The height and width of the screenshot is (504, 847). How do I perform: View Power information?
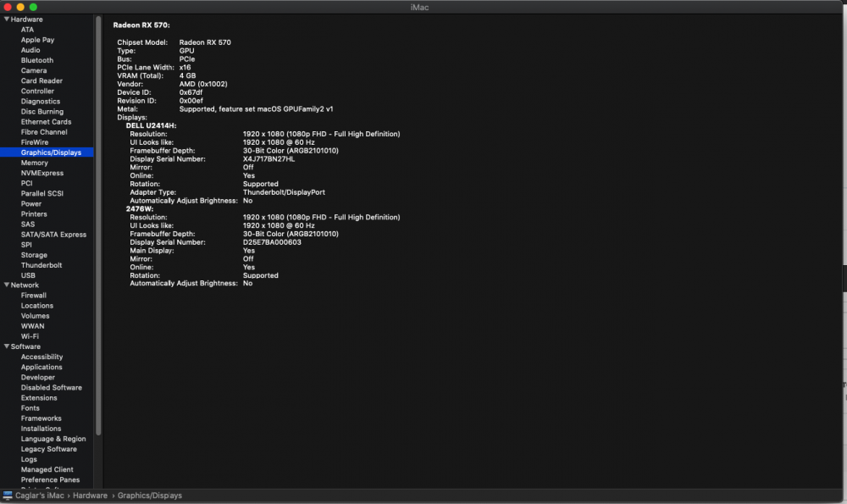pos(30,203)
